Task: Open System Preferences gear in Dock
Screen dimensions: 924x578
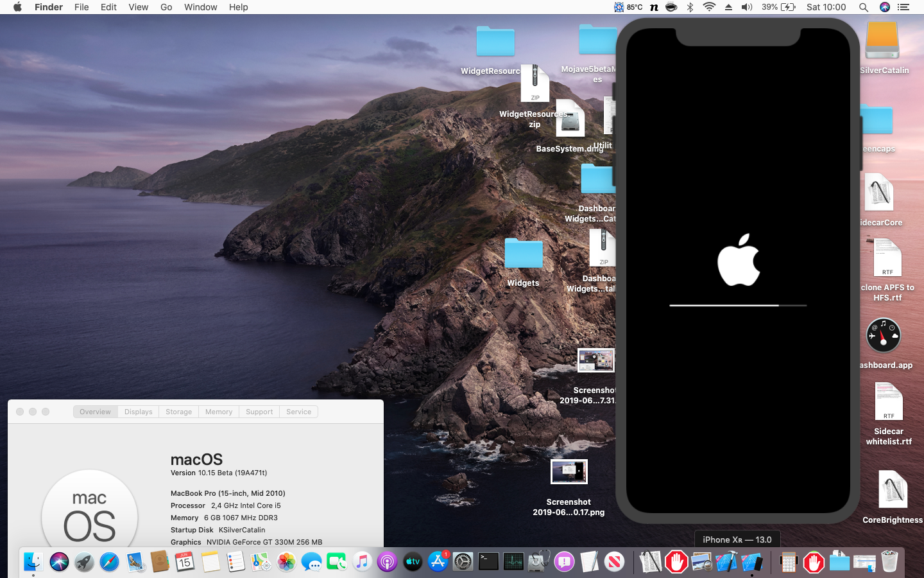Action: (463, 562)
